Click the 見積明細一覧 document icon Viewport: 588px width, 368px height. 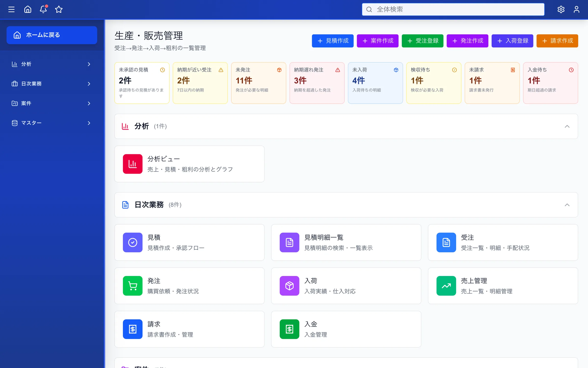tap(289, 242)
